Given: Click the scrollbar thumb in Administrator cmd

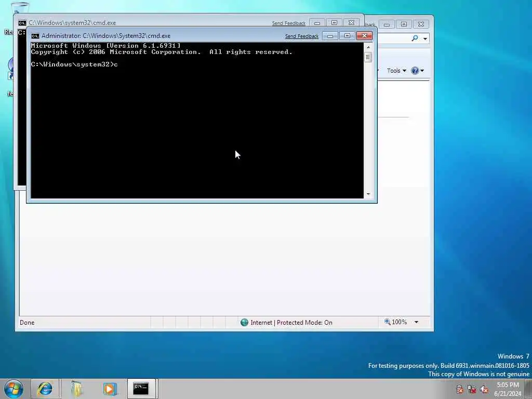Looking at the screenshot, I should [368, 57].
